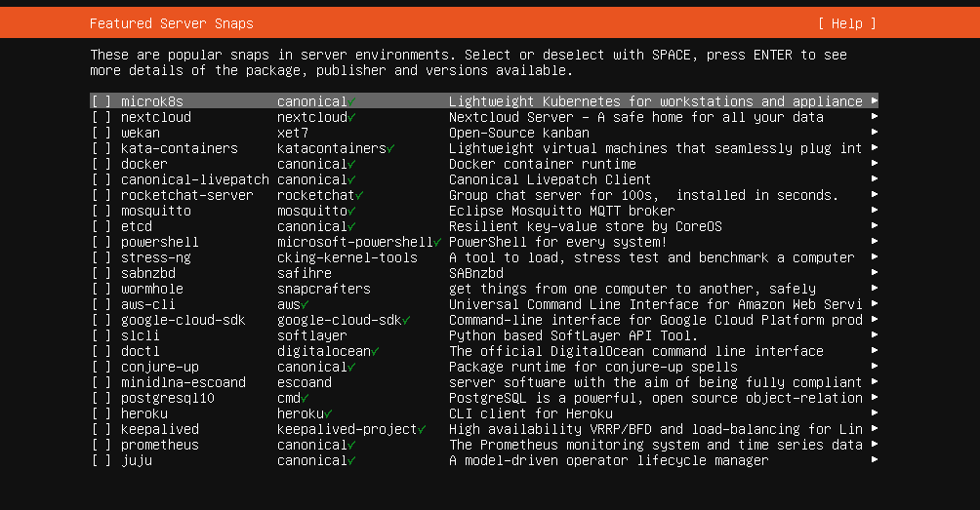Click the safihre publisher name
This screenshot has width=980, height=510.
tap(305, 273)
